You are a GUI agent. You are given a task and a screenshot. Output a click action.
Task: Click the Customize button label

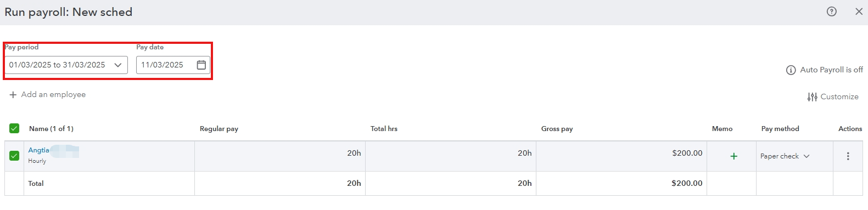point(839,97)
